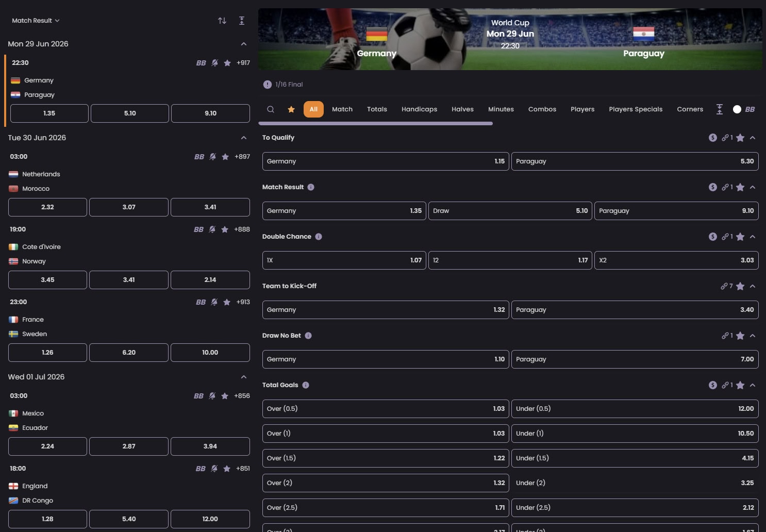Select the All markets tab
This screenshot has height=532, width=766.
point(313,109)
